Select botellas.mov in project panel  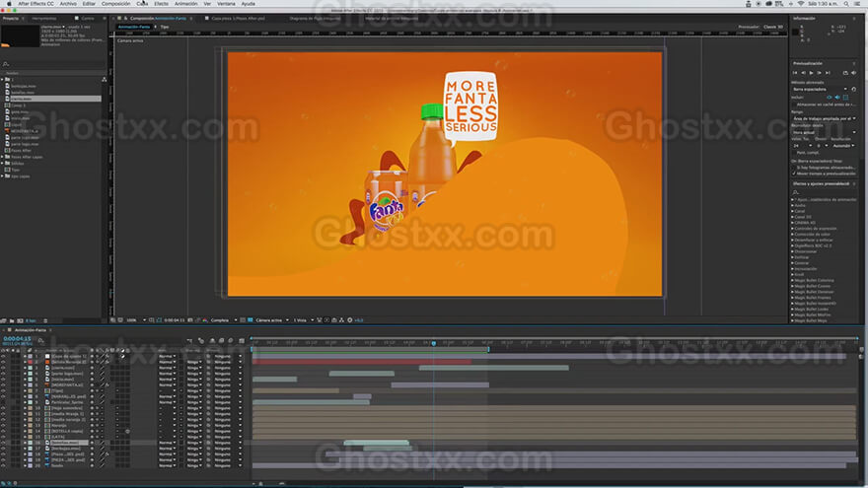pyautogui.click(x=24, y=93)
